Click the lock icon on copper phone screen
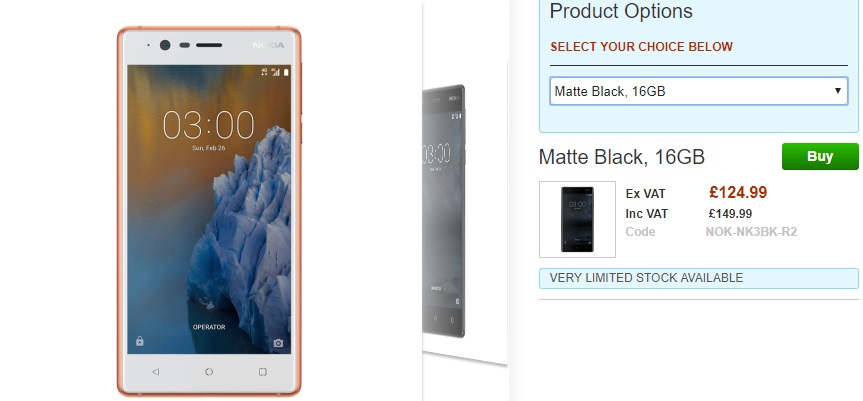863x401 pixels. (x=139, y=342)
